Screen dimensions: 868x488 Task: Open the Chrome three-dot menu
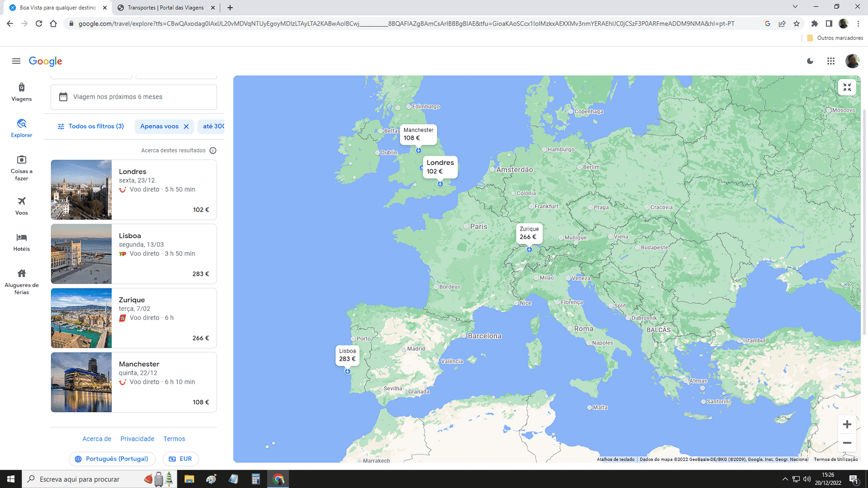point(858,23)
